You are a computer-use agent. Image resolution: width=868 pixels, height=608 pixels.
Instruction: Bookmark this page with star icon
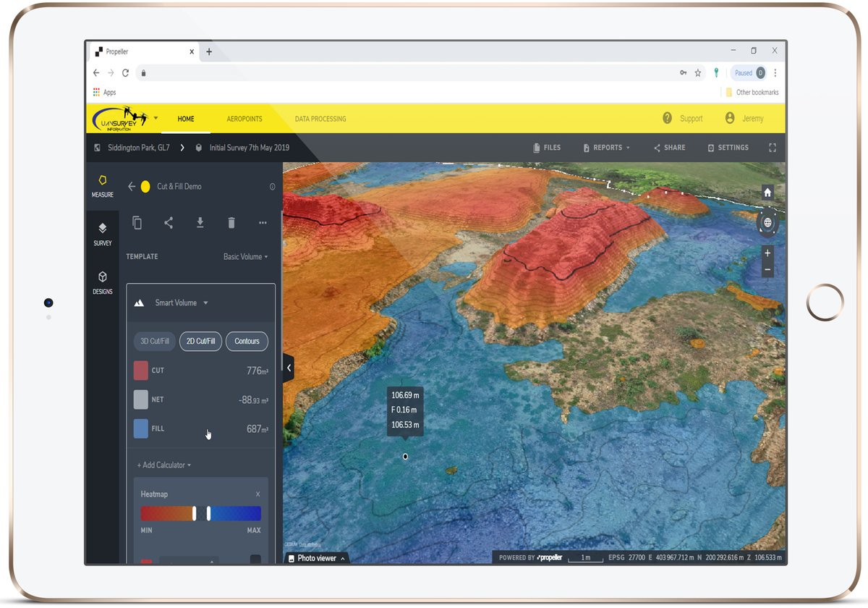click(698, 73)
